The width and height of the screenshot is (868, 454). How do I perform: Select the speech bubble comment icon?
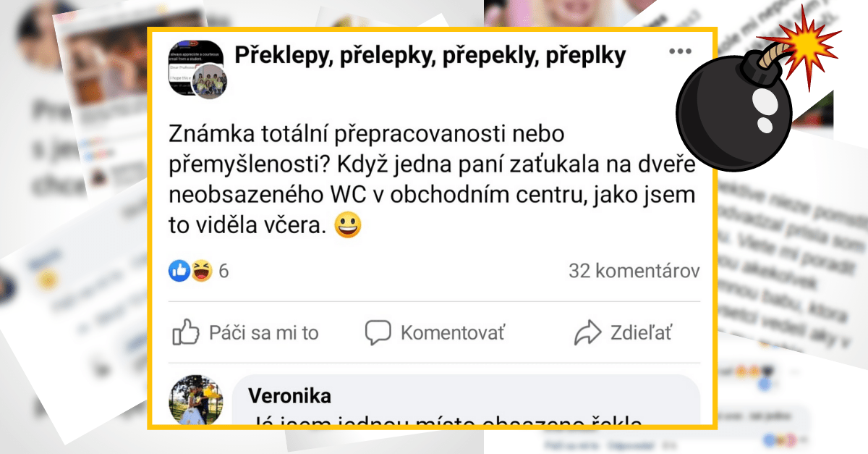[x=377, y=332]
